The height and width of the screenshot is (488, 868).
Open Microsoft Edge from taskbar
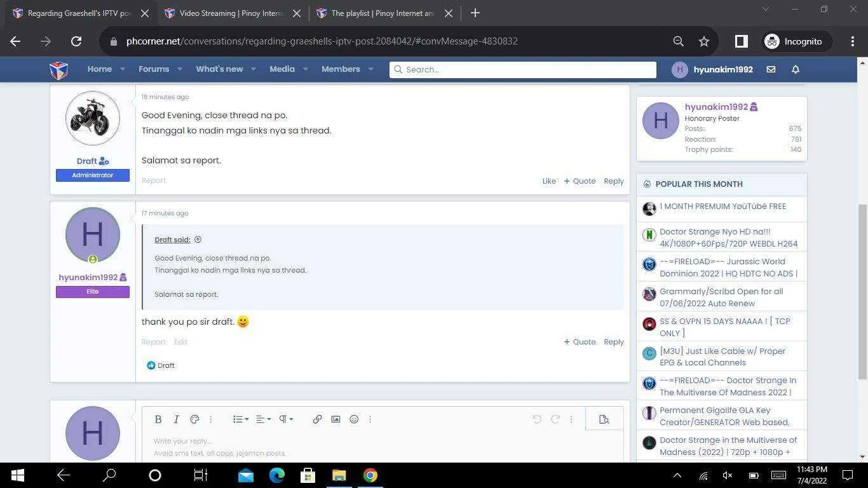coord(276,475)
